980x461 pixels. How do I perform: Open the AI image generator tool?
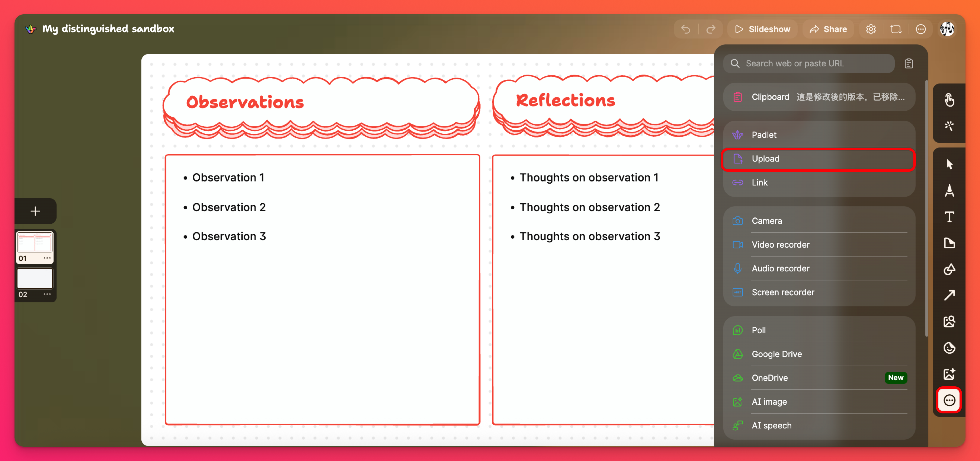coord(949,373)
